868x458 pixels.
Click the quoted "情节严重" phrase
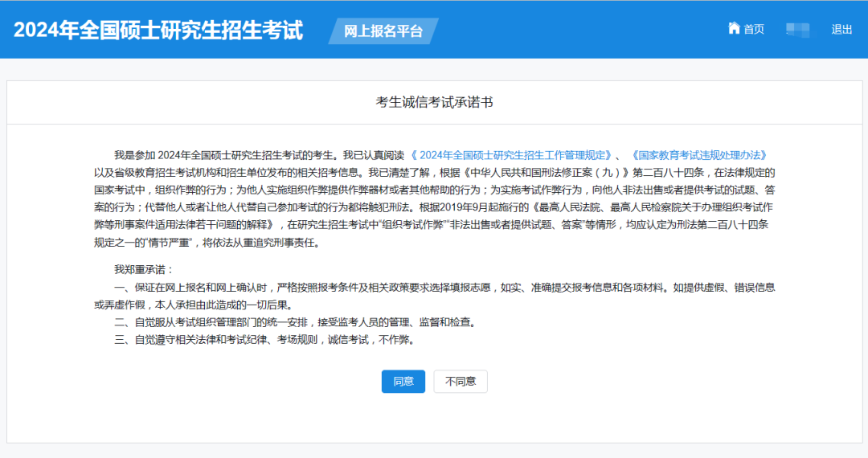[166, 243]
